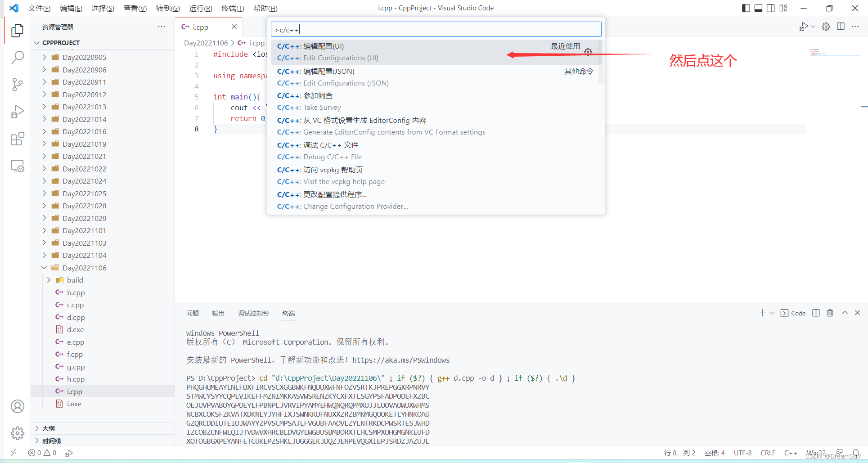Add a new terminal with plus icon
This screenshot has width=868, height=463.
(762, 313)
